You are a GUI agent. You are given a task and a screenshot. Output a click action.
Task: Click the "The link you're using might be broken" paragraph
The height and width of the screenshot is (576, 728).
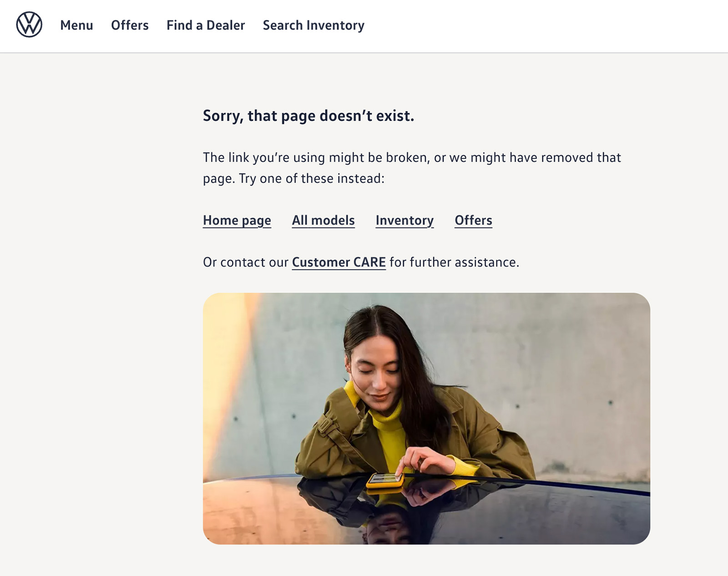click(412, 168)
